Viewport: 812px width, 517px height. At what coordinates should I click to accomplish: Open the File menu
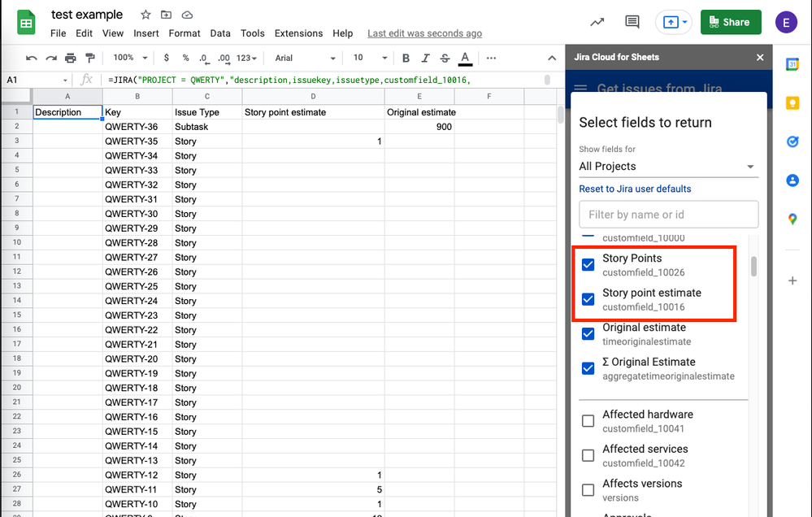[x=58, y=33]
